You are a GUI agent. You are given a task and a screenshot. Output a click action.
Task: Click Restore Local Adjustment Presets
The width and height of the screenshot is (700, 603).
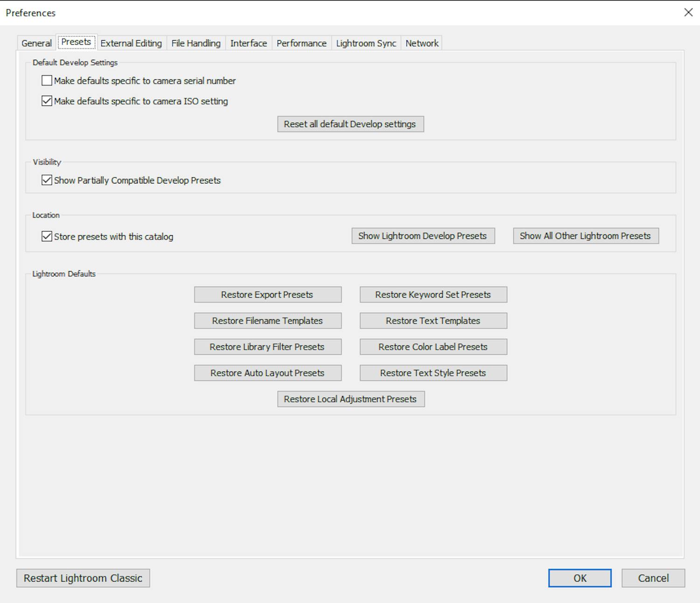click(350, 400)
